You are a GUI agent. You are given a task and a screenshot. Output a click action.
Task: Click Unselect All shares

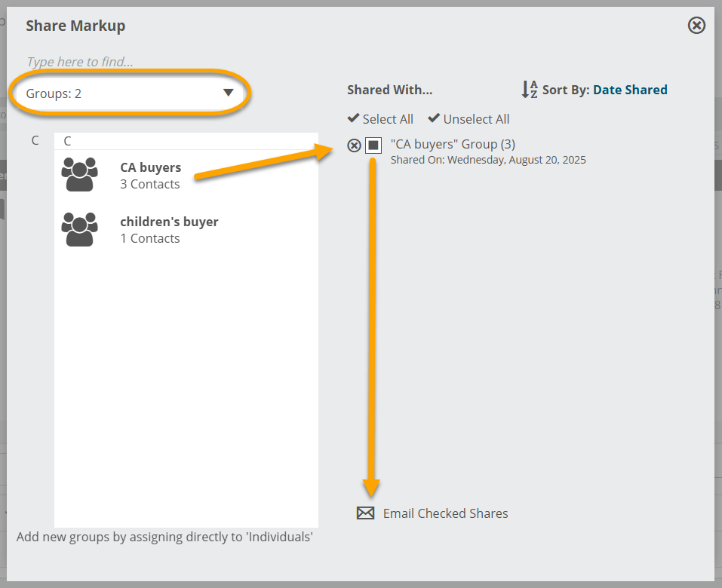click(469, 118)
